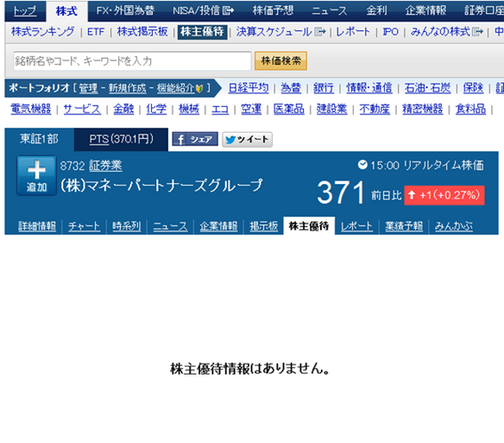Open 決算スケジュール external link

(281, 32)
